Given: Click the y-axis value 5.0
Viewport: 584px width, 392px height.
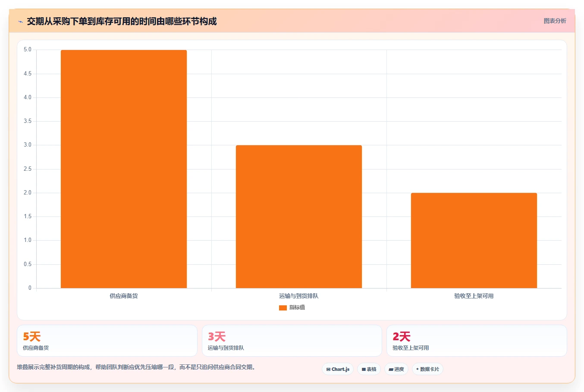Looking at the screenshot, I should (28, 50).
